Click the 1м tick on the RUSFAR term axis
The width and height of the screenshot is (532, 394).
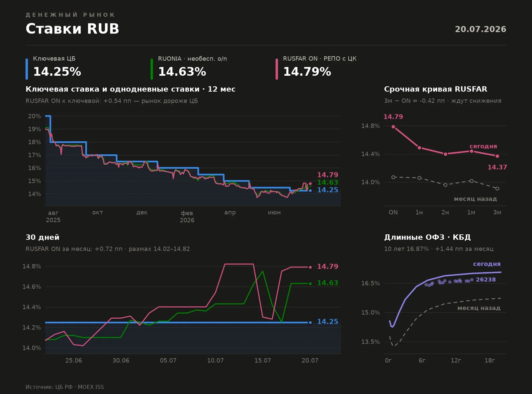471,212
